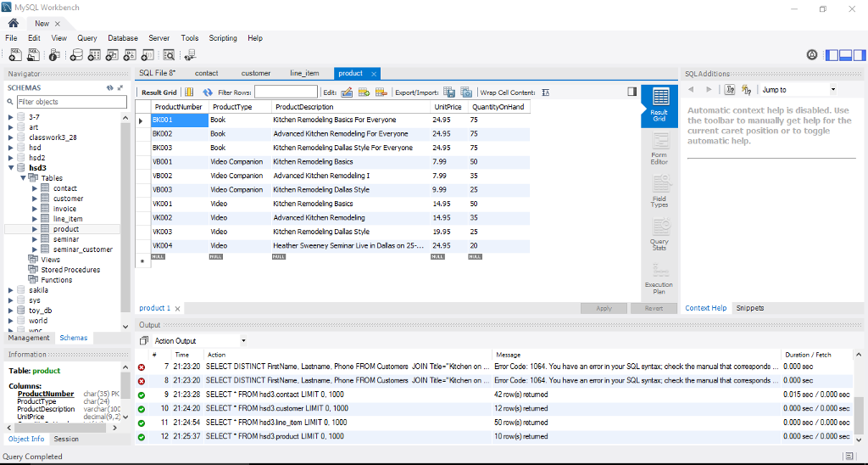The height and width of the screenshot is (465, 868).
Task: Toggle the result side panel button
Action: [x=632, y=92]
